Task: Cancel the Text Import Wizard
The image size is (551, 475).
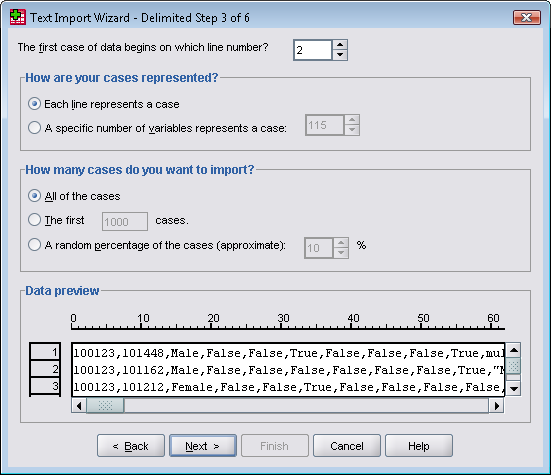Action: point(346,446)
